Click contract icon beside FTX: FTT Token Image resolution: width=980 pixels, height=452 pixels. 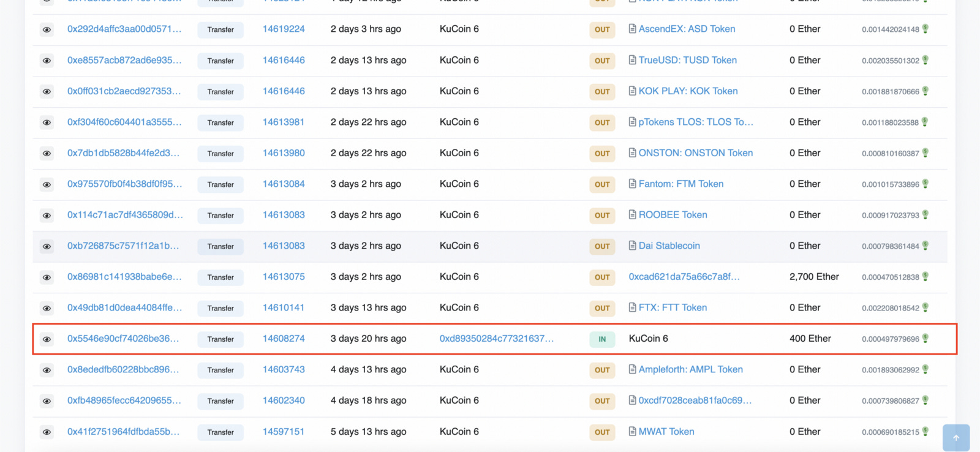pos(632,307)
